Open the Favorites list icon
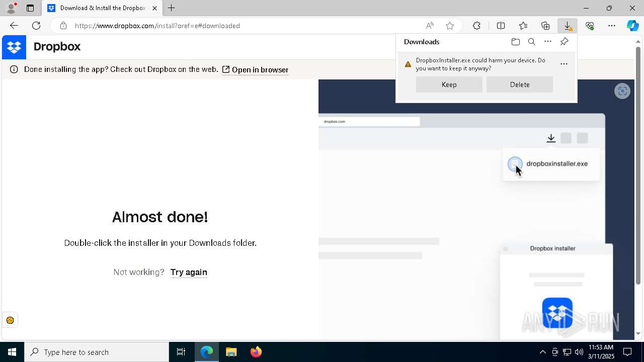The height and width of the screenshot is (362, 644). [523, 26]
